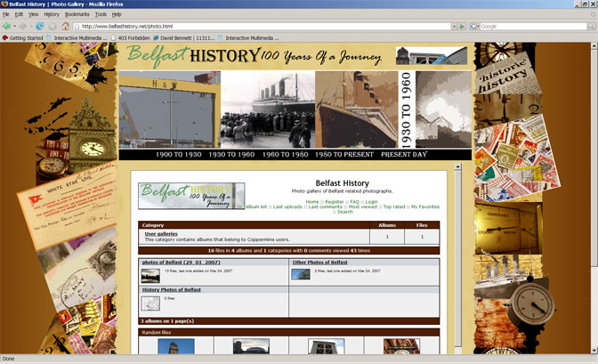Open the photos of Belfast (29_01_2007) album
Viewport: 598px width, 364px height.
(182, 263)
